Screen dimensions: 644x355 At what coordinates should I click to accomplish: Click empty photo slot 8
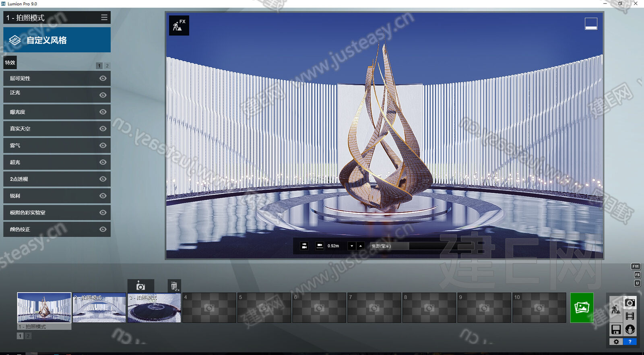pos(429,308)
